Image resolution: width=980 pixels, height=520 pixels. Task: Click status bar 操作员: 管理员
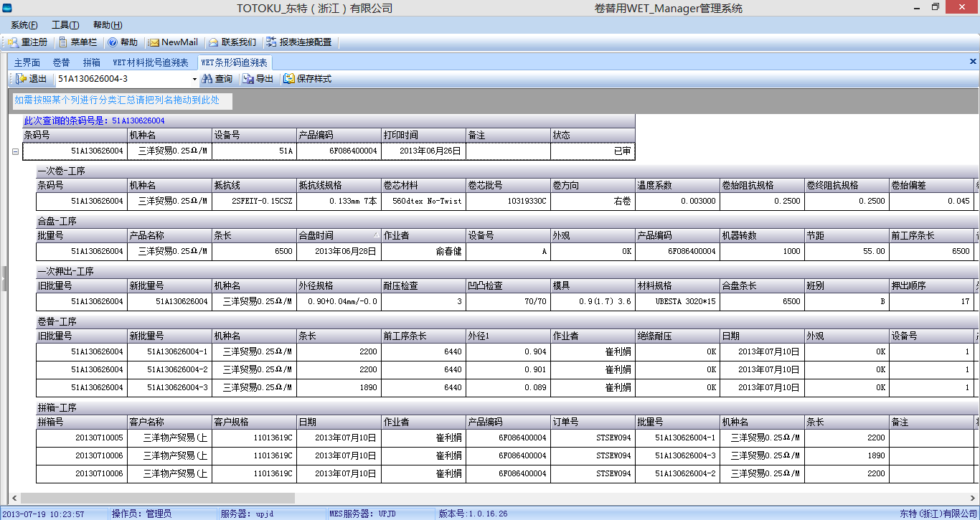click(x=142, y=514)
